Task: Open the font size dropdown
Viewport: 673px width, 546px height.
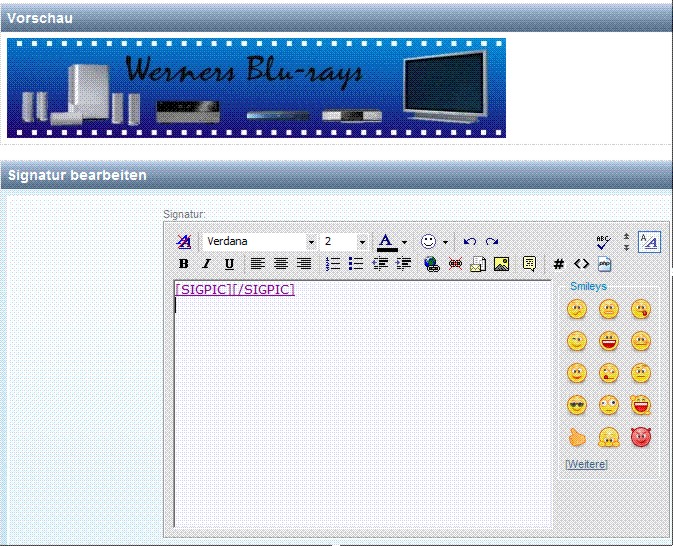Action: click(362, 242)
